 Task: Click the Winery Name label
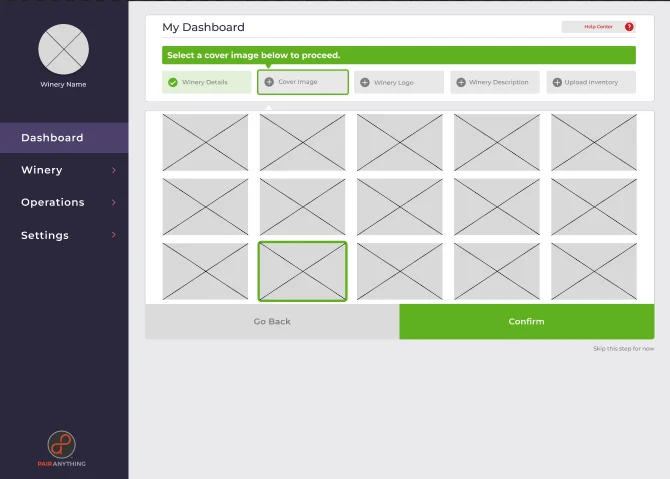(63, 85)
